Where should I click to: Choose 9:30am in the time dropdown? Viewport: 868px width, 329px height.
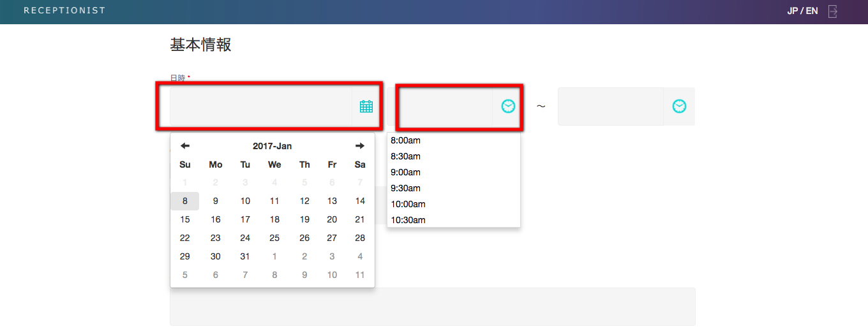pos(406,188)
